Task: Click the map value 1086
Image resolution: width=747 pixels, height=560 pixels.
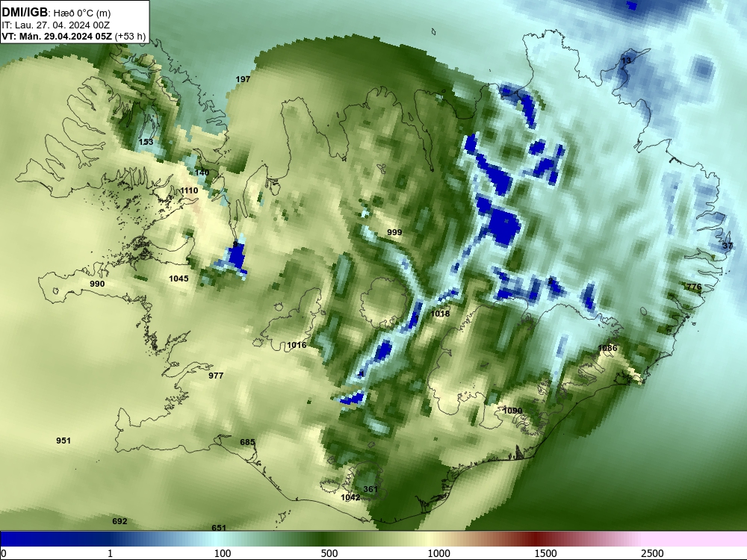Action: (x=607, y=348)
